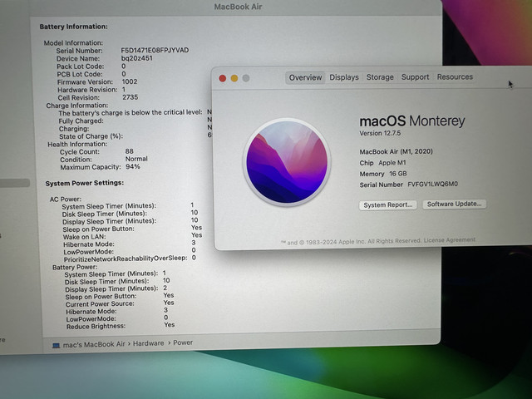The height and width of the screenshot is (399, 532).
Task: Click the Condition value Normal
Action: pos(136,159)
